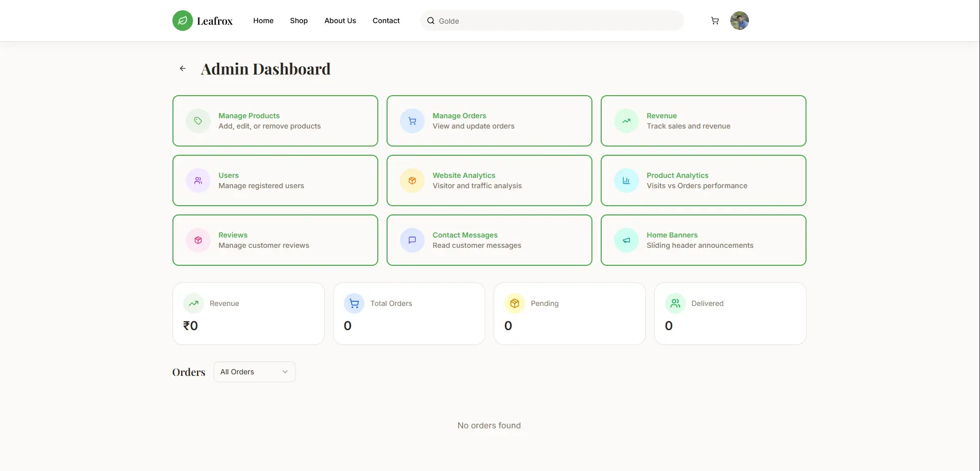Open the Users card title
This screenshot has width=980, height=471.
click(x=229, y=175)
